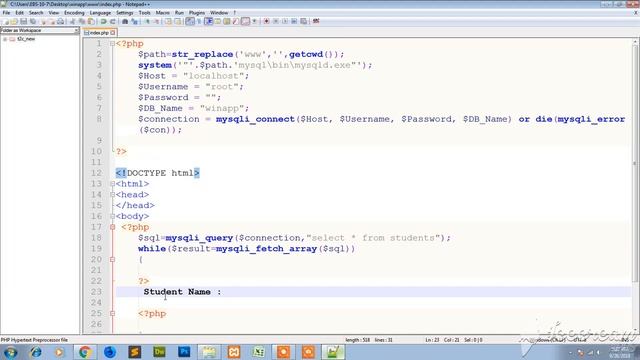Close the index.php tab using its X
Viewport: 640px width, 360px height.
(x=113, y=33)
